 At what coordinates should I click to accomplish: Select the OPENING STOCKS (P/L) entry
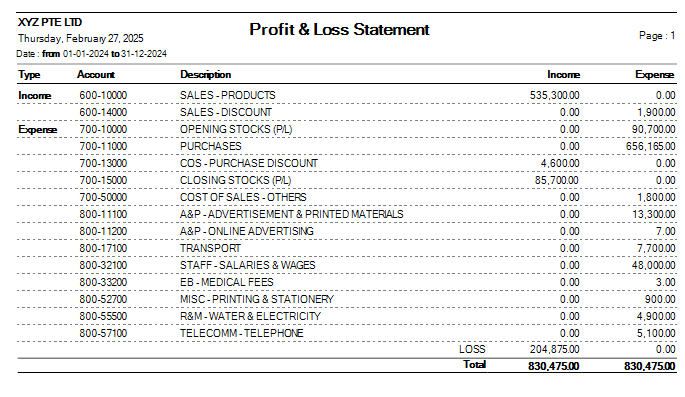click(347, 129)
